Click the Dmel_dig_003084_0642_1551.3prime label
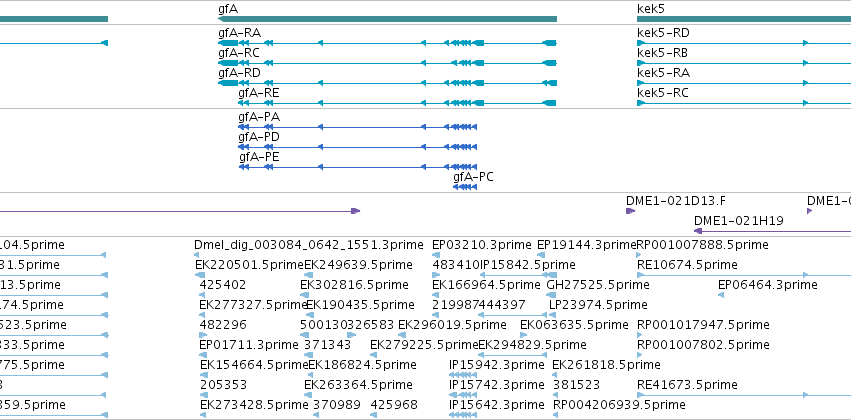 pyautogui.click(x=308, y=245)
